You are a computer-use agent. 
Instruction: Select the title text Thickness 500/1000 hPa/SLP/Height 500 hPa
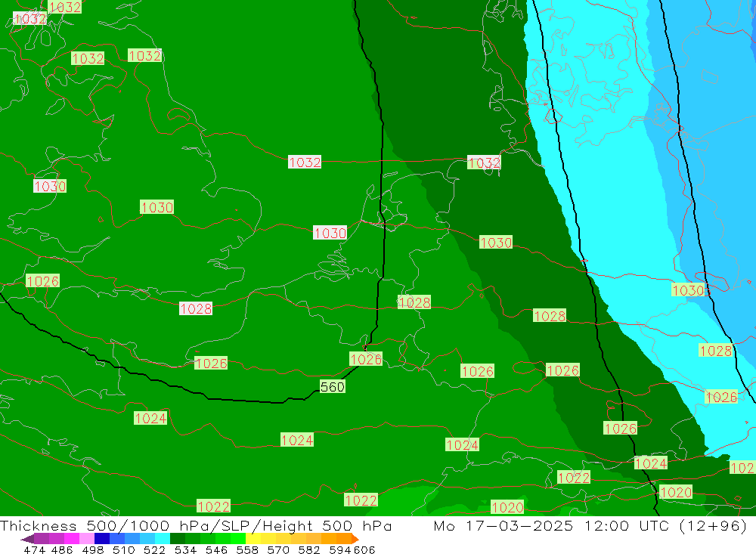(x=196, y=525)
